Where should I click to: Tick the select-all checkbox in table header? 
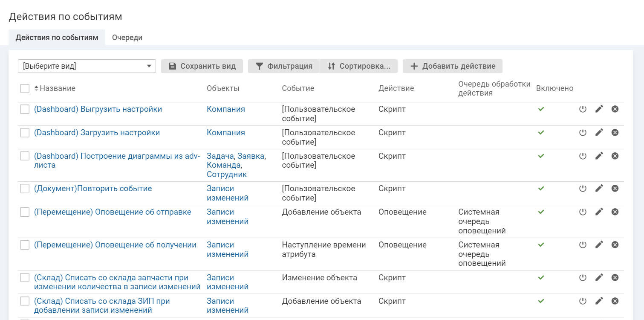pos(25,88)
